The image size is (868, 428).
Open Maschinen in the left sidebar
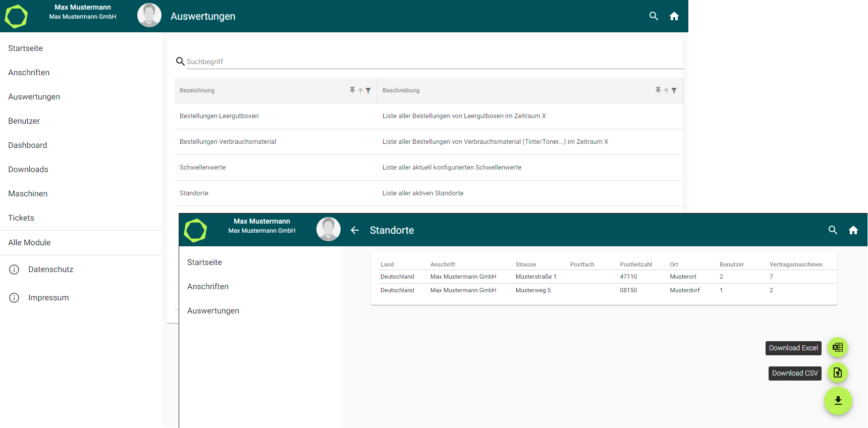click(x=28, y=194)
